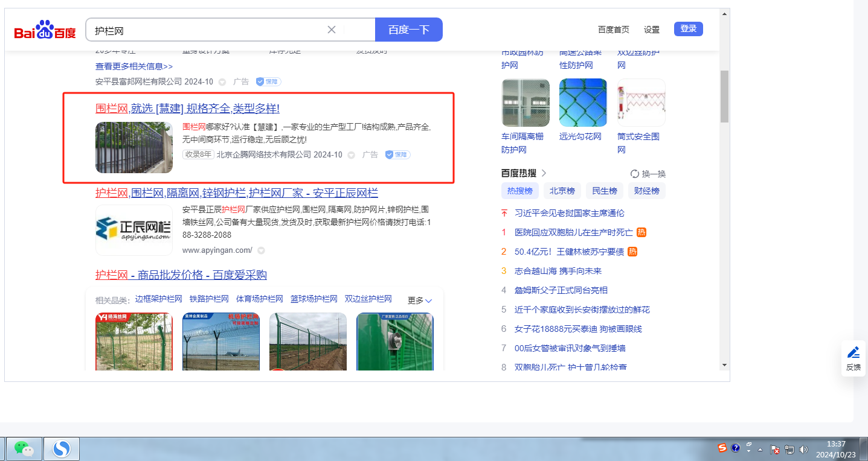Select the 双边丝护栏网 category
Screen dimensions: 868x461
368,299
